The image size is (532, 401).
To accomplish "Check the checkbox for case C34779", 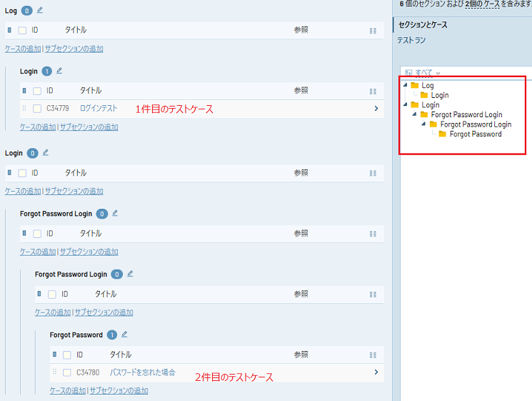I will 37,109.
